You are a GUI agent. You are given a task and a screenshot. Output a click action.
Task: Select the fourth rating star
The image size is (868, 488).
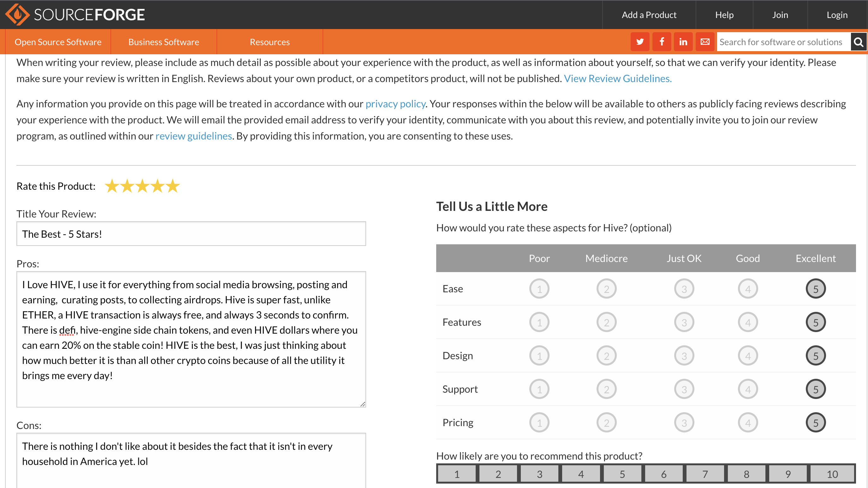pyautogui.click(x=158, y=186)
